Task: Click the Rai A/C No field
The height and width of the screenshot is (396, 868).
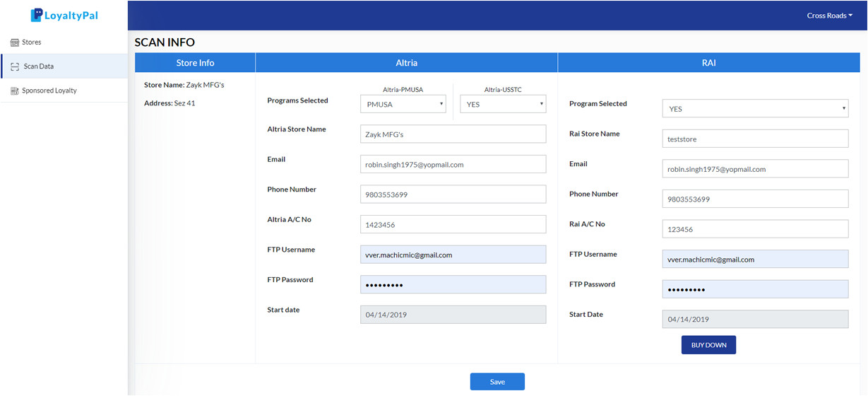Action: tap(755, 229)
